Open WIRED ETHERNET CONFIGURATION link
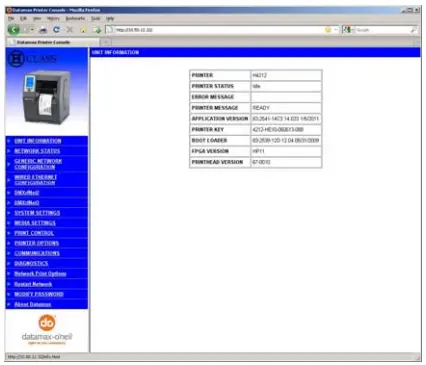 click(35, 180)
